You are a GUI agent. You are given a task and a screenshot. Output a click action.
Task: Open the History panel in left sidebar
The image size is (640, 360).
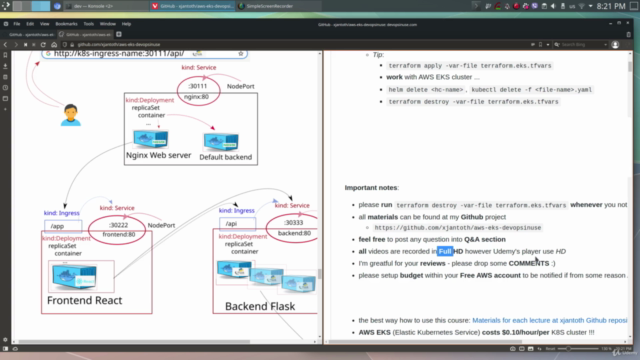(x=5, y=88)
